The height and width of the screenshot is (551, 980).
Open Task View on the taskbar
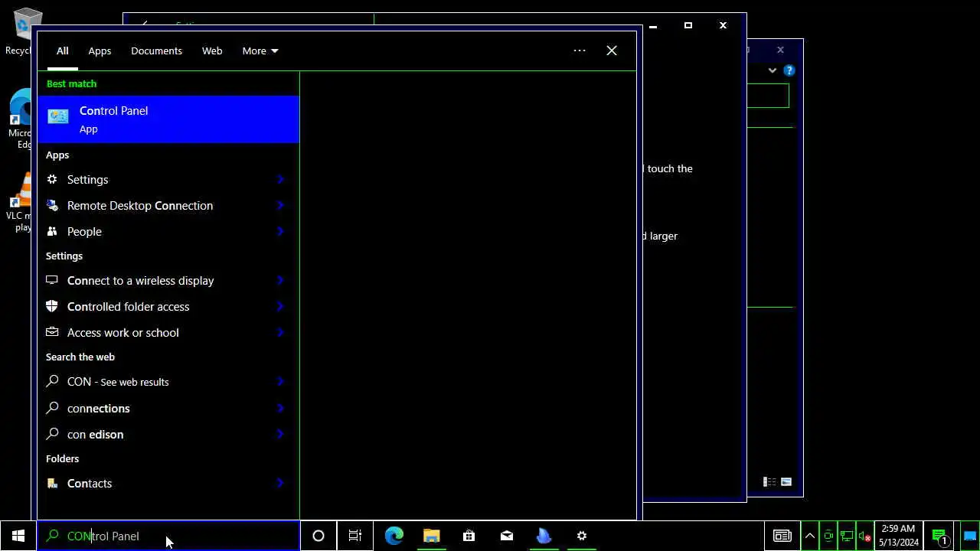pos(355,536)
